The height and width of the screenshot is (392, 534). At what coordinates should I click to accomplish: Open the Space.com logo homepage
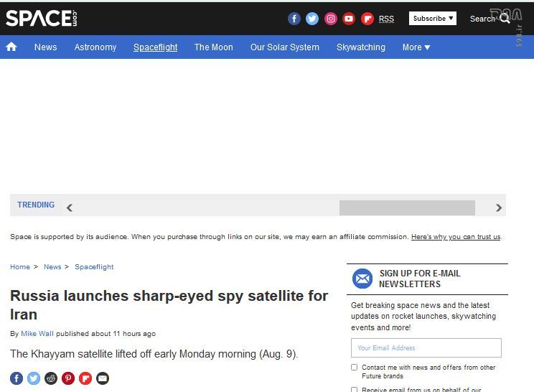[41, 18]
